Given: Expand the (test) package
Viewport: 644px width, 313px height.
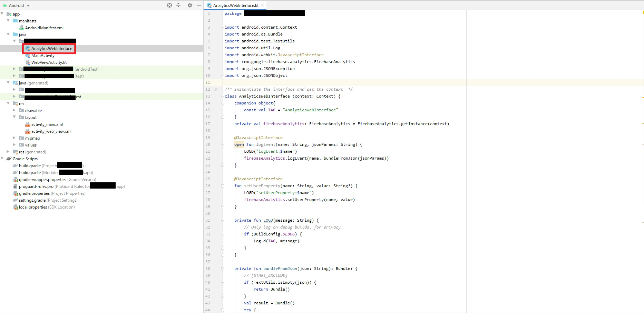Looking at the screenshot, I should point(14,76).
